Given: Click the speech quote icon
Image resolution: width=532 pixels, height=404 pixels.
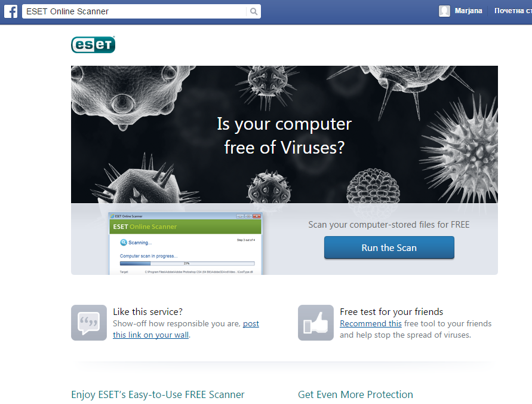Looking at the screenshot, I should point(89,323).
